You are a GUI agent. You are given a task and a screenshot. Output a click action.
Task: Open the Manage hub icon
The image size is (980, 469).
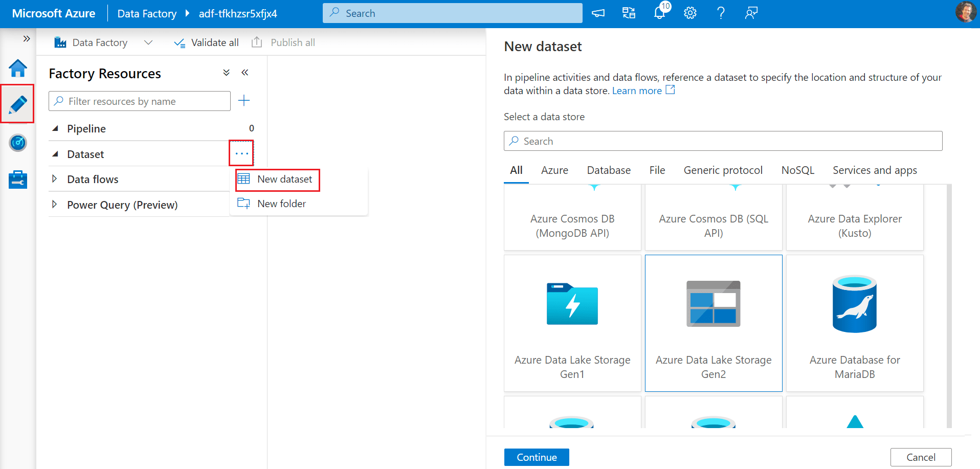coord(17,179)
